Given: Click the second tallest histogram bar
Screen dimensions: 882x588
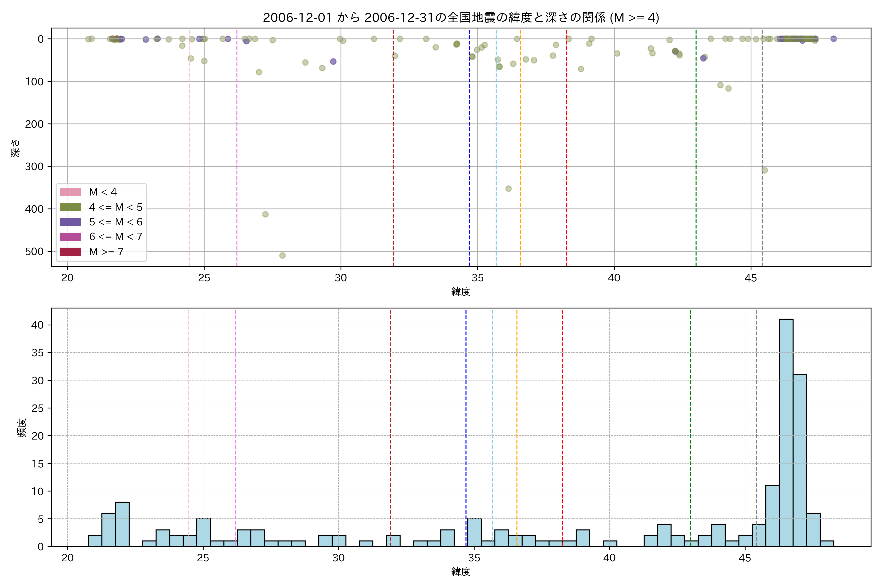Looking at the screenshot, I should click(x=799, y=460).
